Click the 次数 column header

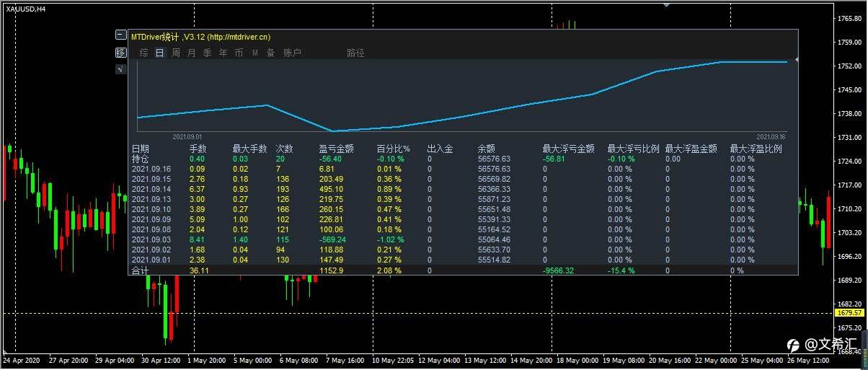[x=285, y=149]
